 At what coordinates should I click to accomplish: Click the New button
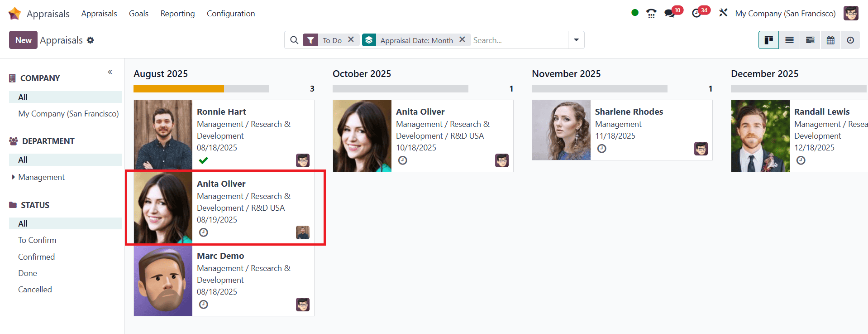point(23,40)
